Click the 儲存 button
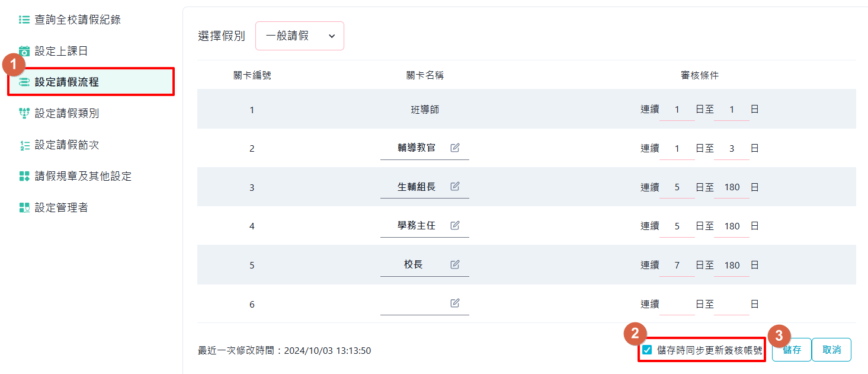 tap(792, 350)
